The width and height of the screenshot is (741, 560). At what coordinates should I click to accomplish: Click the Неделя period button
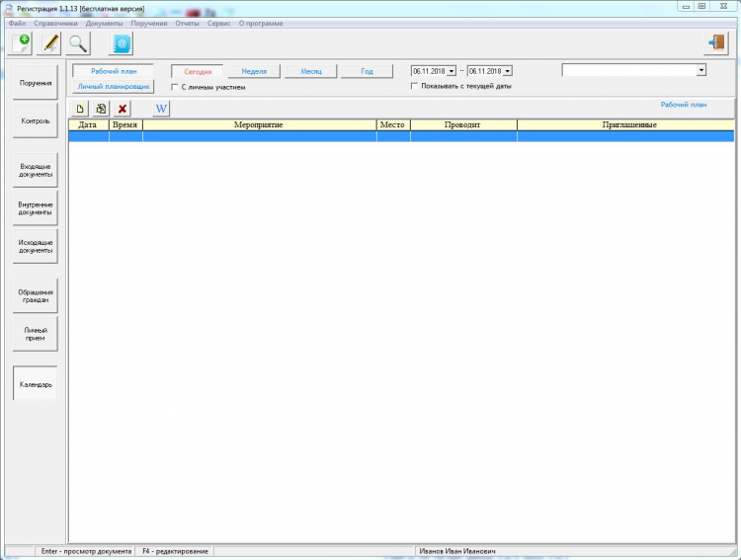(254, 71)
